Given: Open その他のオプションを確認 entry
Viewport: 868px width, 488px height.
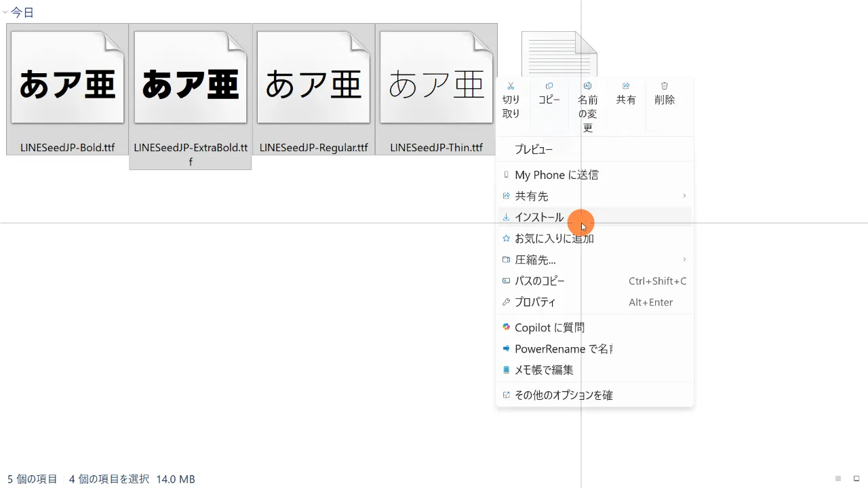Looking at the screenshot, I should point(595,394).
